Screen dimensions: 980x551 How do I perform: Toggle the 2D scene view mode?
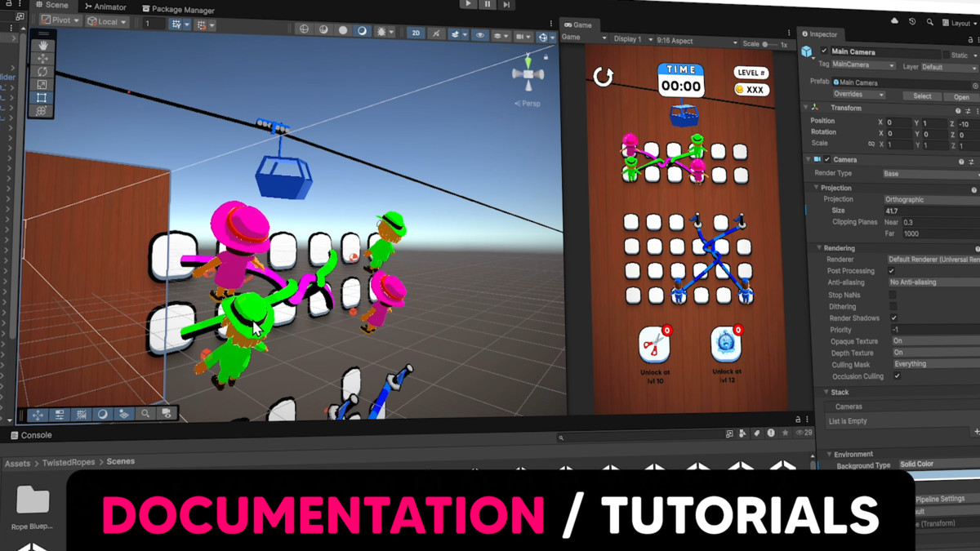[416, 33]
